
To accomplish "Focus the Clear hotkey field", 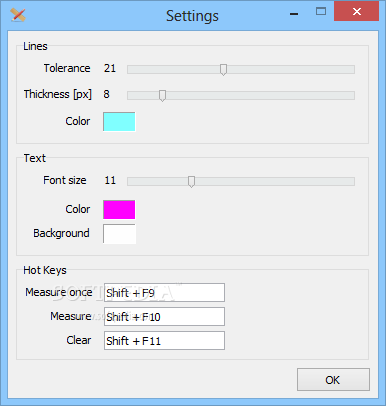I will (164, 341).
